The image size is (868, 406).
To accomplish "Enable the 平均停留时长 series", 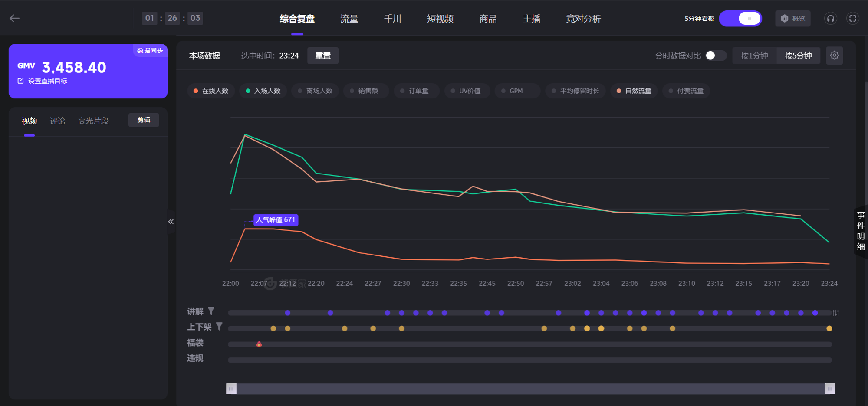I will 575,91.
